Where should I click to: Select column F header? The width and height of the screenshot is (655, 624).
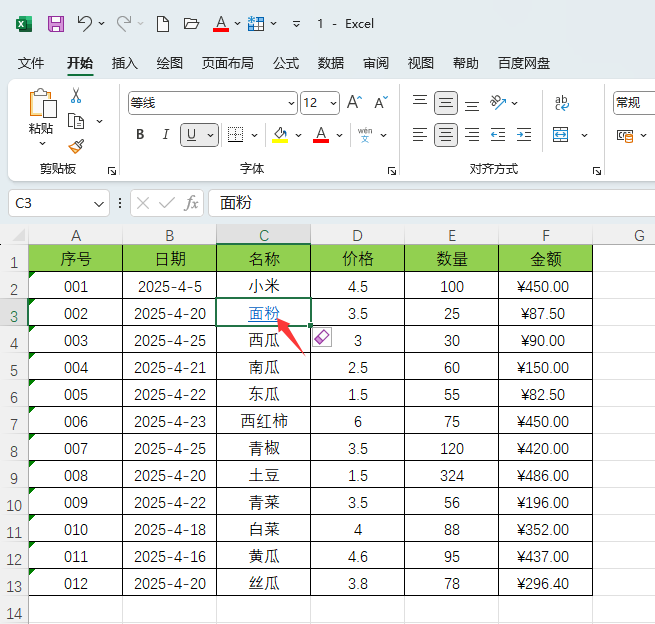click(546, 235)
